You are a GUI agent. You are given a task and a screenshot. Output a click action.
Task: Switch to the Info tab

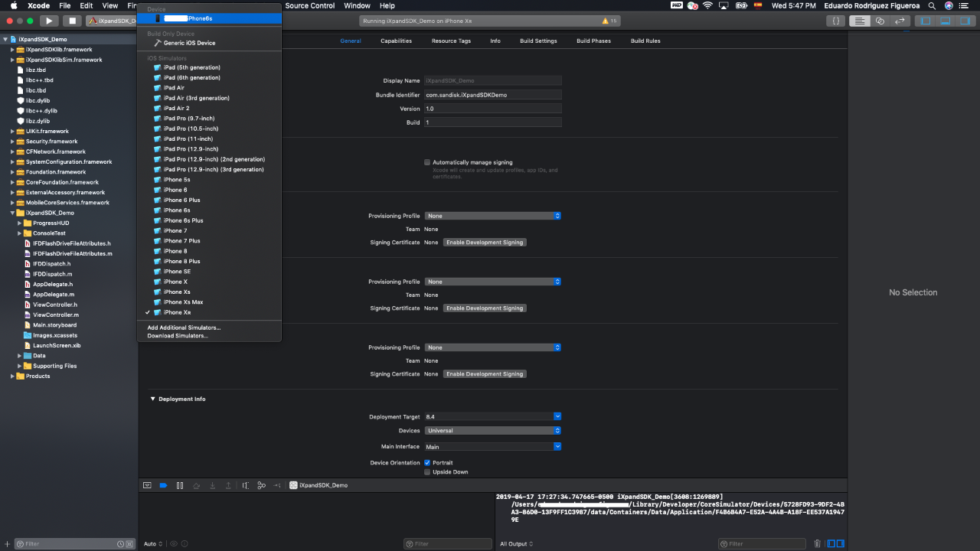(x=495, y=41)
